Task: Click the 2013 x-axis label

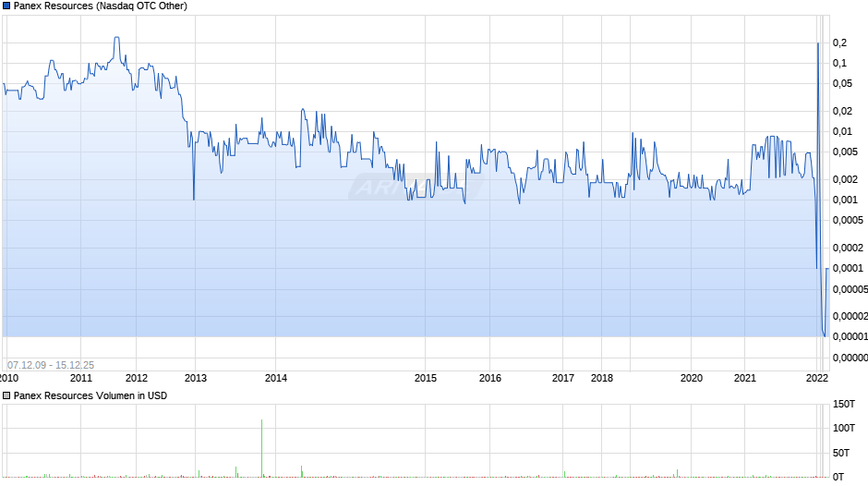Action: click(196, 378)
